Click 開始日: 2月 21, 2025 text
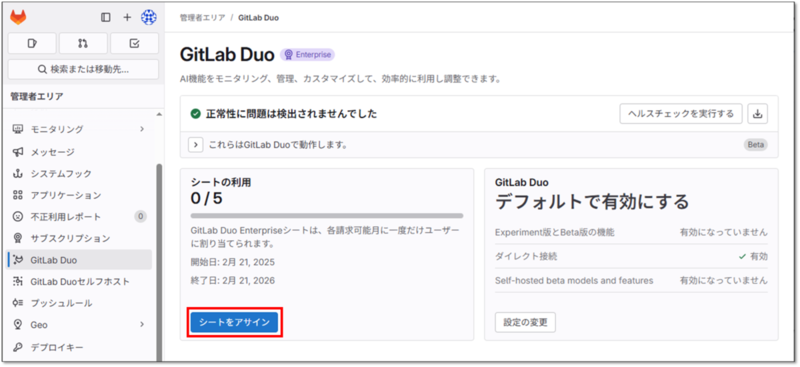800x367 pixels. [x=233, y=262]
